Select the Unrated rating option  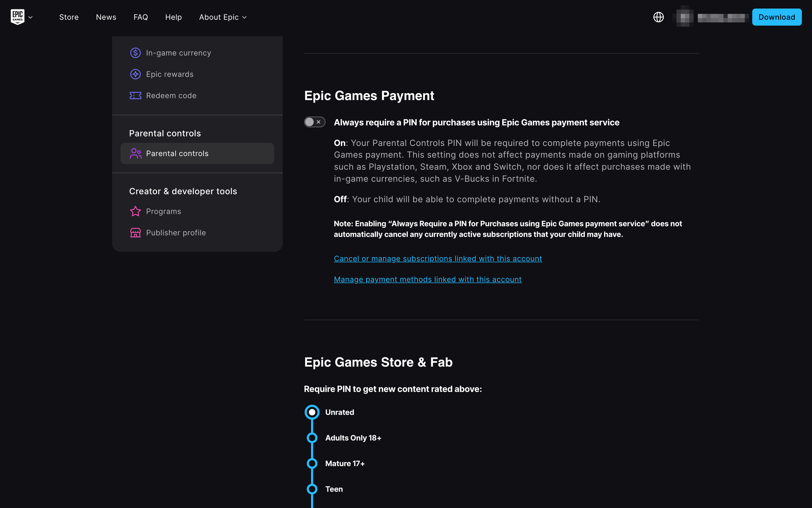[312, 412]
